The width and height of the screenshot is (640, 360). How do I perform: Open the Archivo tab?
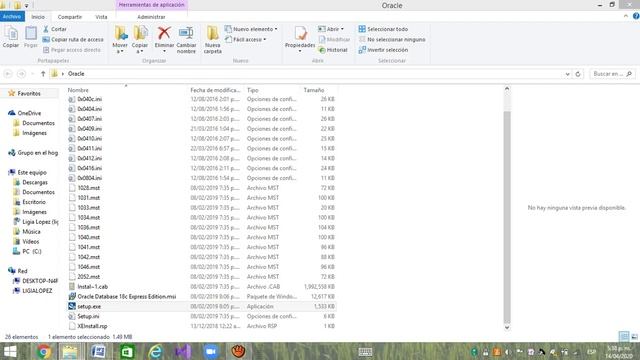(x=12, y=17)
